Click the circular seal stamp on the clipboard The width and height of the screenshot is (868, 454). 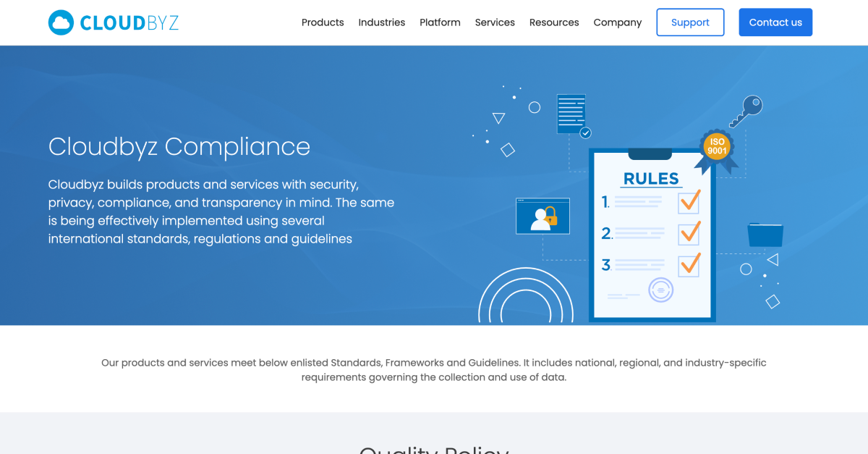(660, 290)
